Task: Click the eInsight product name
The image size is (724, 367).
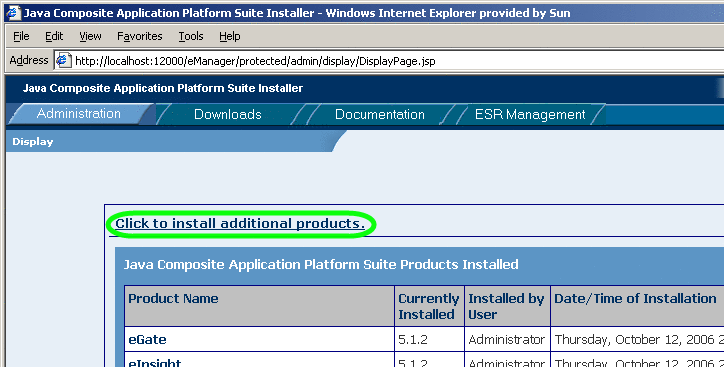Action: (x=155, y=363)
